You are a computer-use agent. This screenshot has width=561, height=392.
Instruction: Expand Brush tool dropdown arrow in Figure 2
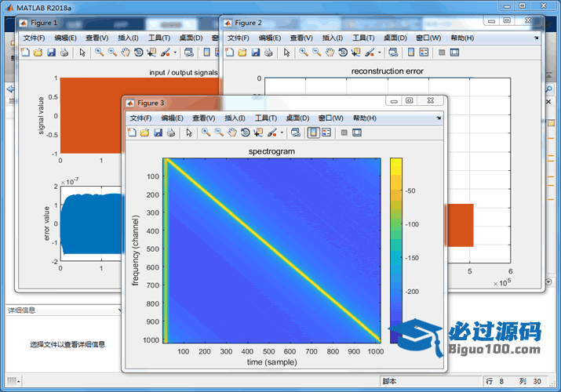pos(379,53)
